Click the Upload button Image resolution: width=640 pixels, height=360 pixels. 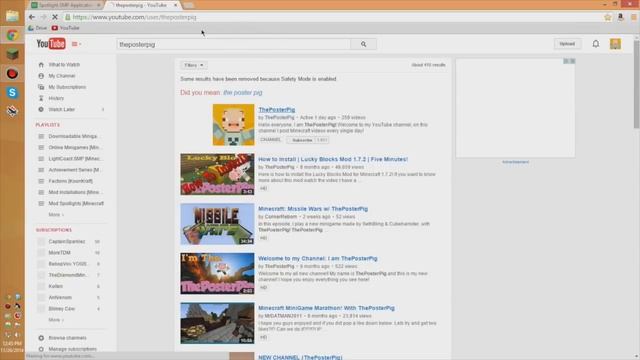tap(567, 44)
